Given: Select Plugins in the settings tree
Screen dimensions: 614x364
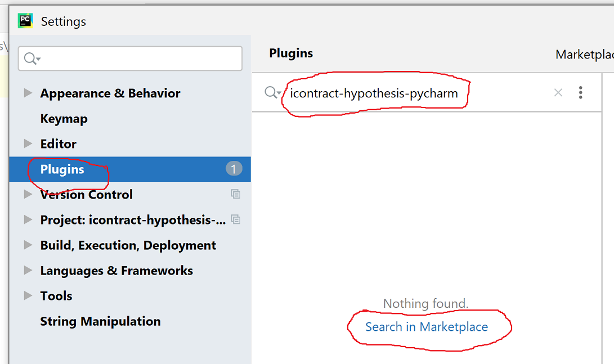Looking at the screenshot, I should pos(62,169).
